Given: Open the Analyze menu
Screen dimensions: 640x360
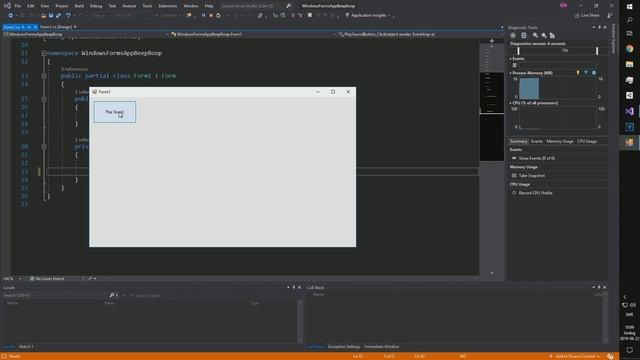Looking at the screenshot, I should pyautogui.click(x=129, y=6).
